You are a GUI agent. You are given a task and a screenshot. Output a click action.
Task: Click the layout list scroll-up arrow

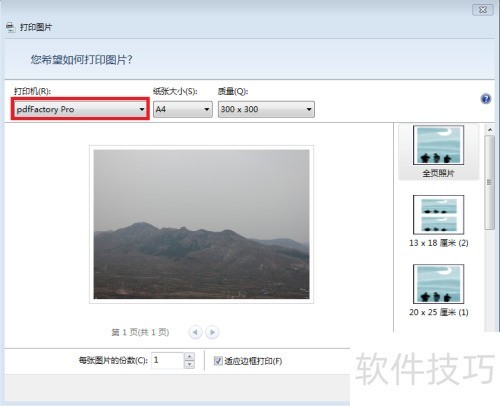pos(489,129)
